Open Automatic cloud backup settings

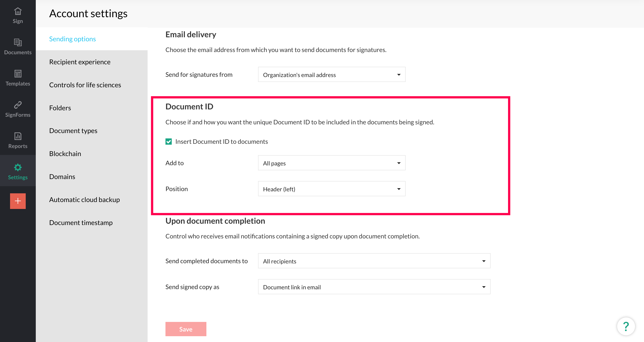tap(85, 199)
